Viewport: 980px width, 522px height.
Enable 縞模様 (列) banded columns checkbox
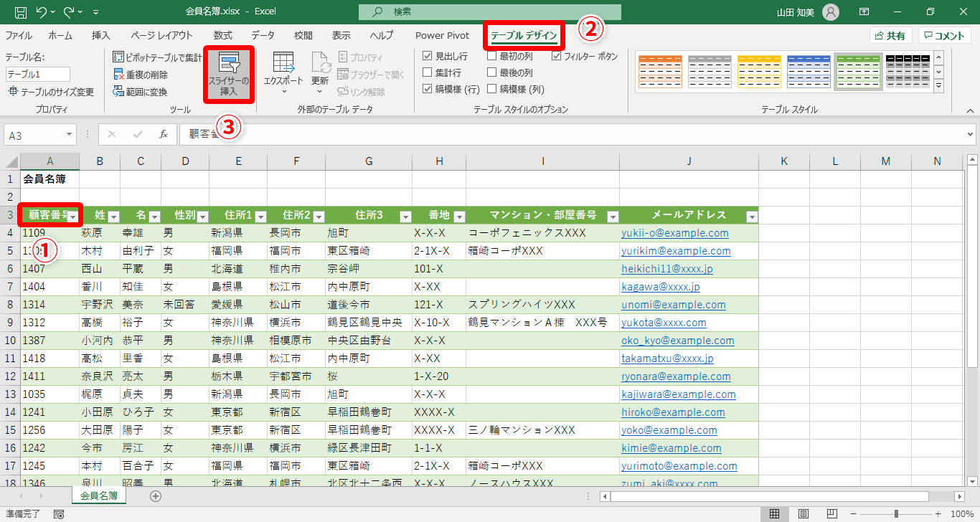(x=492, y=90)
